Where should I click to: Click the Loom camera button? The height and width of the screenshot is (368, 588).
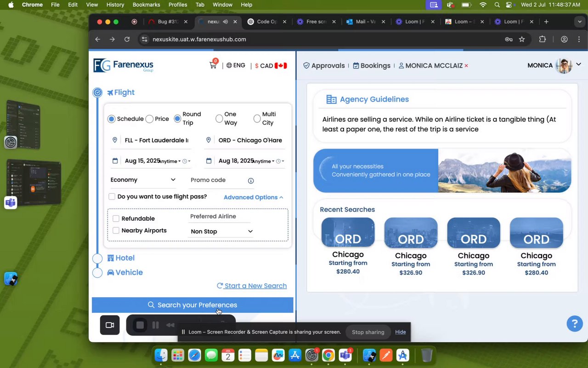click(110, 325)
